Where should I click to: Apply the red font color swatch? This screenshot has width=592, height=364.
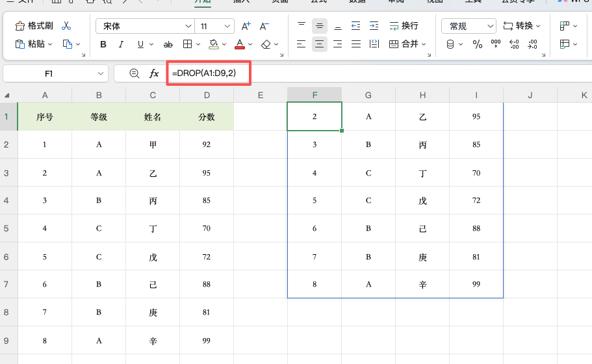click(x=240, y=44)
